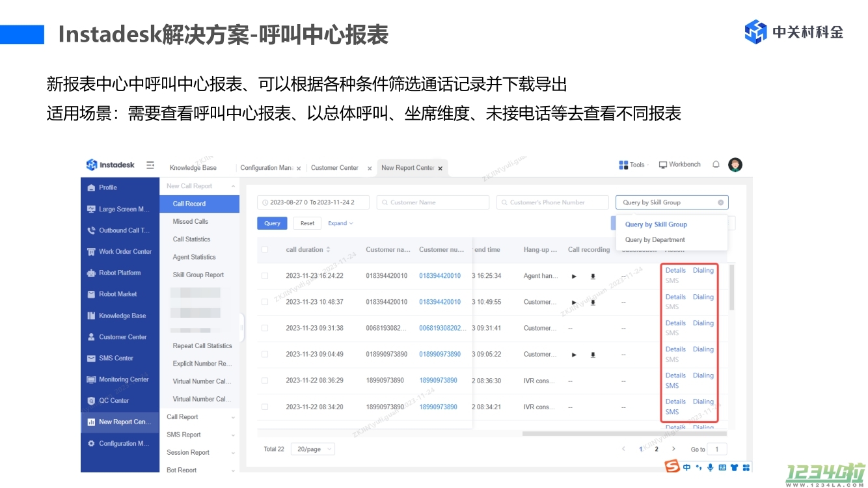
Task: Click the date range picker field
Action: [314, 202]
